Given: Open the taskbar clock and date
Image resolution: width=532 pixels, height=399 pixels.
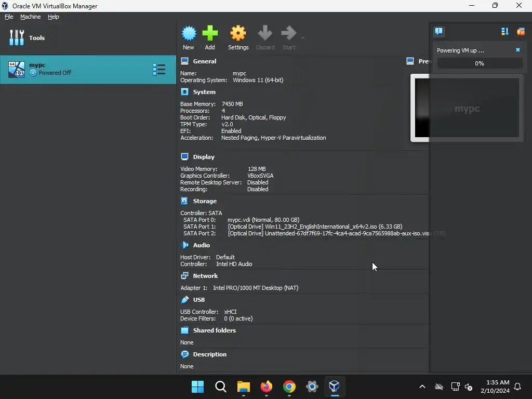Looking at the screenshot, I should click(x=495, y=387).
